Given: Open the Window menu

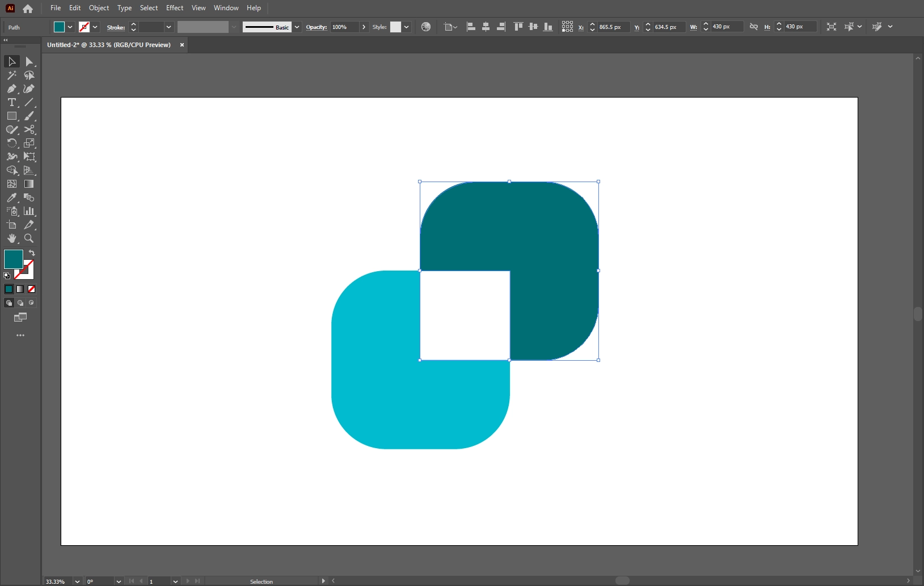Looking at the screenshot, I should 226,8.
